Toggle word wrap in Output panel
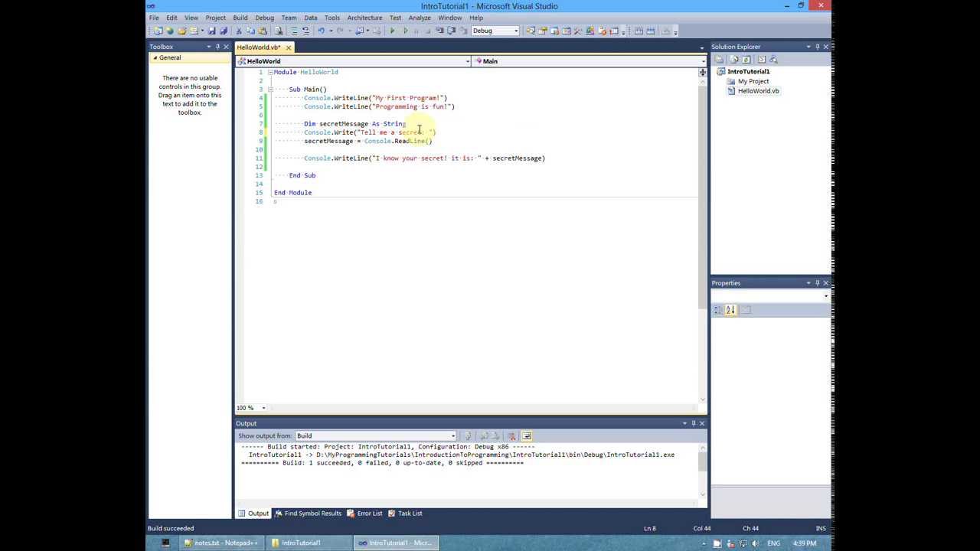 click(526, 436)
